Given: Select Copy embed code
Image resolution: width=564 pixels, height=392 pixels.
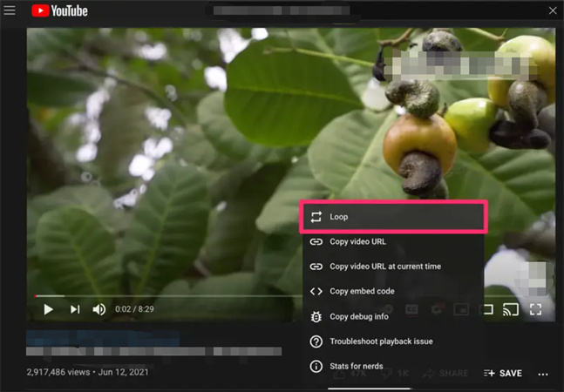Looking at the screenshot, I should pyautogui.click(x=393, y=291).
